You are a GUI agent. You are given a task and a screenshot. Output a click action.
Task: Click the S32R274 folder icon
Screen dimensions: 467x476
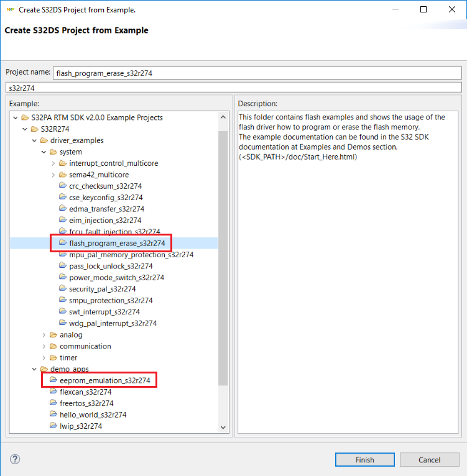point(34,129)
